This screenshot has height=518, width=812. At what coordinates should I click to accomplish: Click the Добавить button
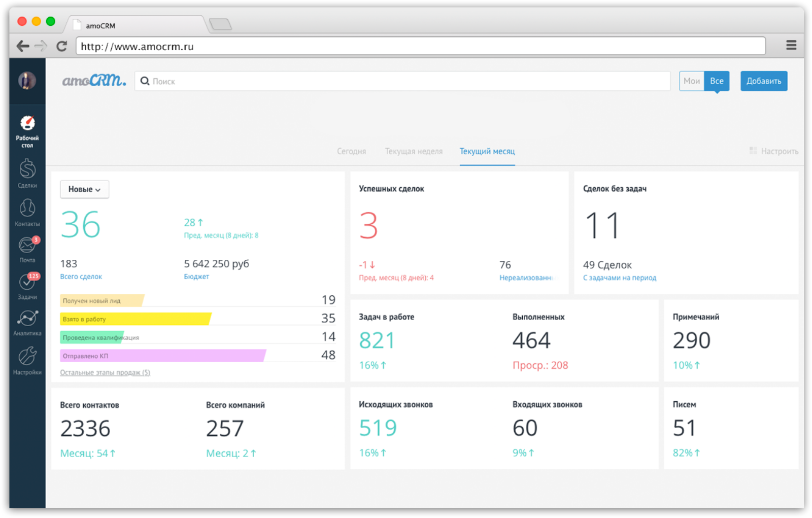pyautogui.click(x=764, y=81)
